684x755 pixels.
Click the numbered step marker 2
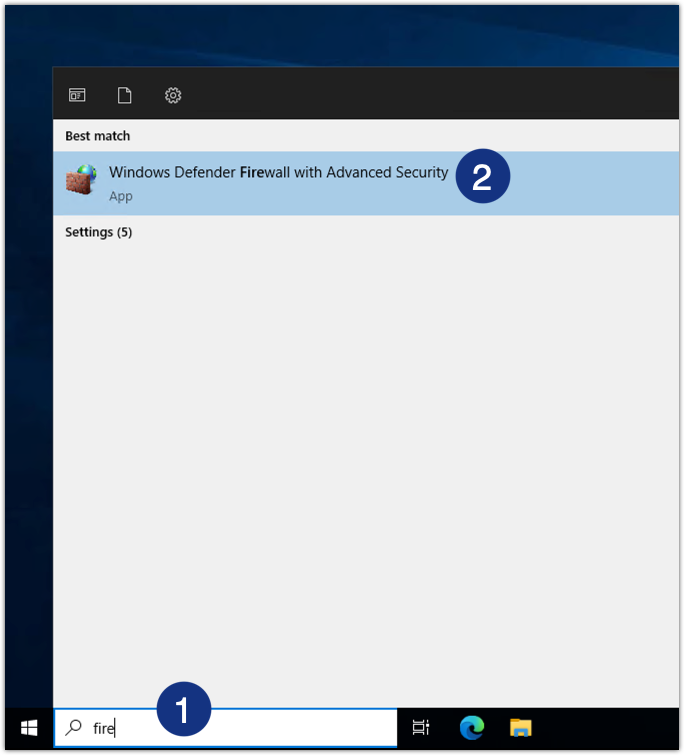482,177
